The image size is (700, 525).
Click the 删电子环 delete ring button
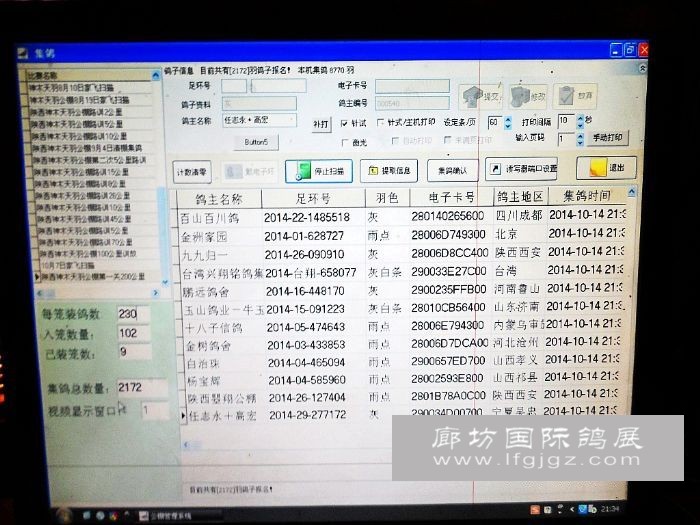click(x=249, y=172)
